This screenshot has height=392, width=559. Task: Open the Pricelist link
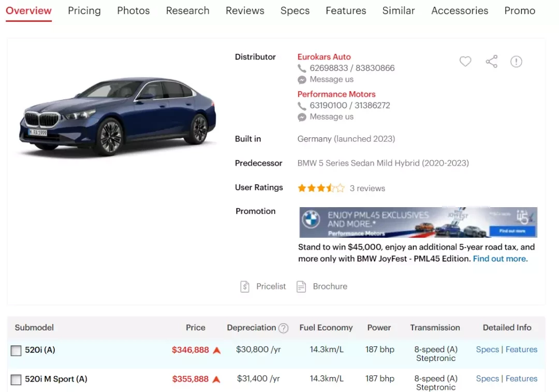(271, 286)
